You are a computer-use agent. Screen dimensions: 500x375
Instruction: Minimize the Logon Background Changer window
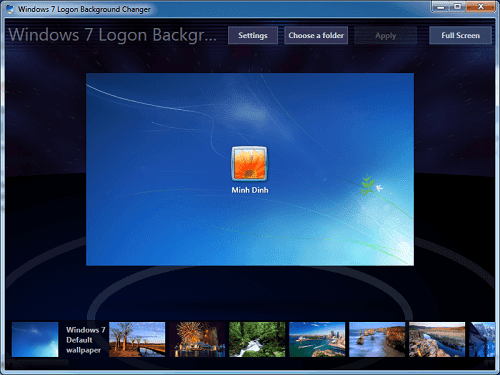click(x=441, y=7)
